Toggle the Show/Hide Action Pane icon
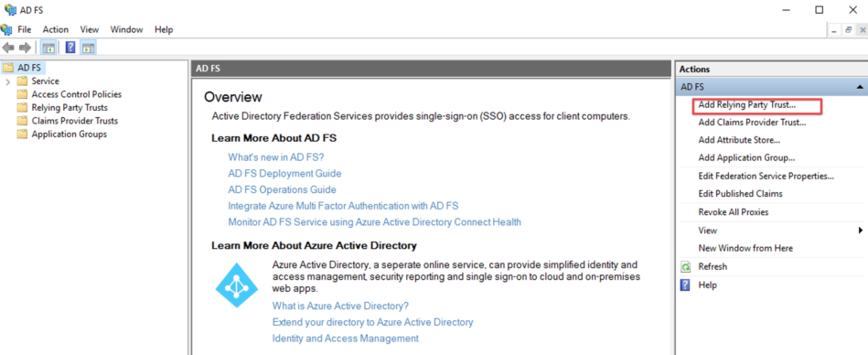The width and height of the screenshot is (868, 355). tap(88, 48)
